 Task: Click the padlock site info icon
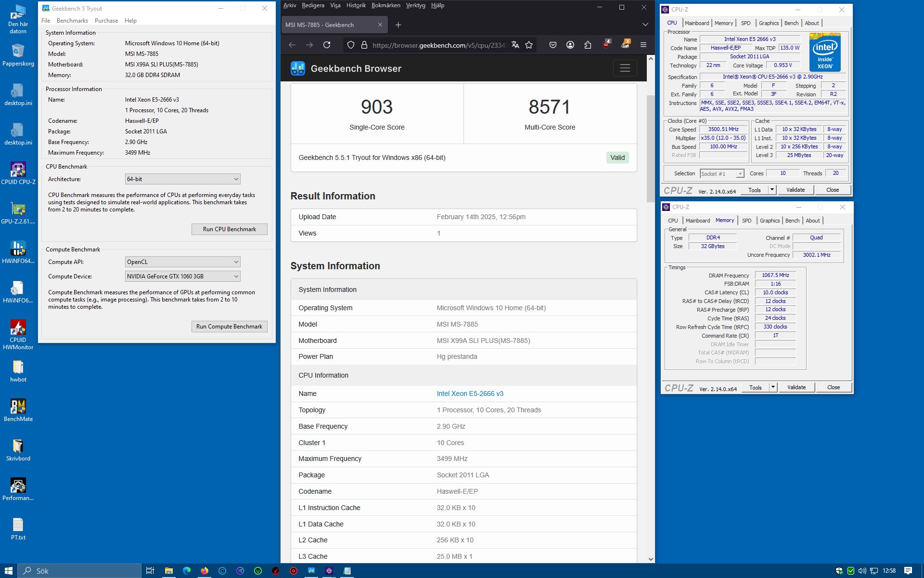[364, 45]
